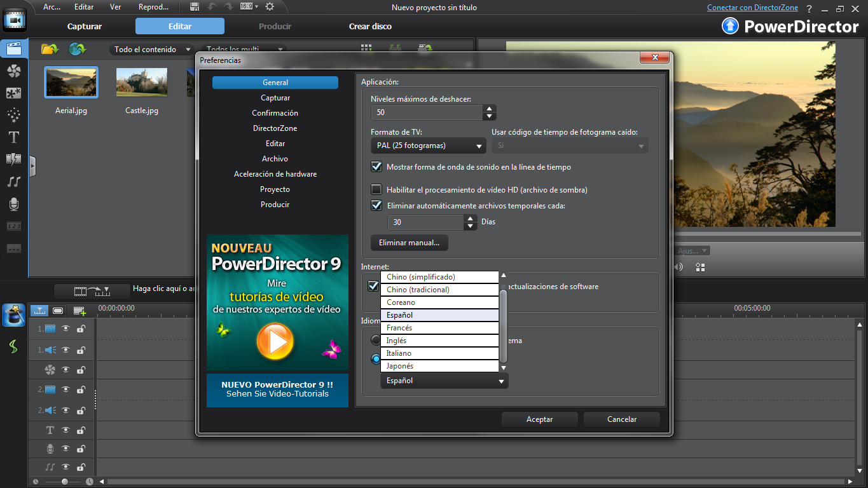Screen dimensions: 868x488
Task: Open the Particle room (stars icon)
Action: 13,116
